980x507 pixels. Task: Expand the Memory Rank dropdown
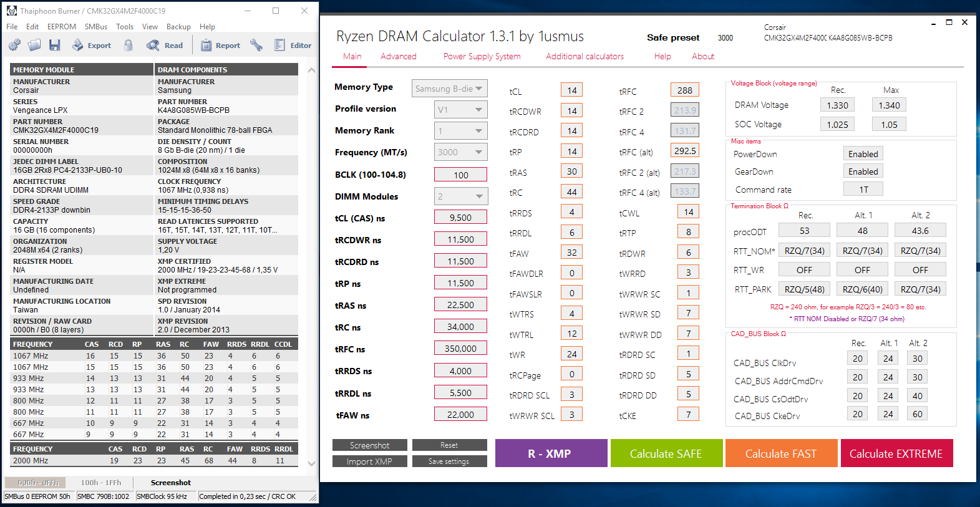(x=461, y=131)
